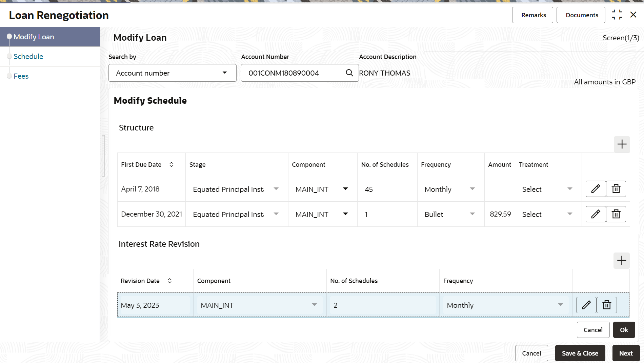Sort by First Due Date column
644x363 pixels.
click(172, 165)
